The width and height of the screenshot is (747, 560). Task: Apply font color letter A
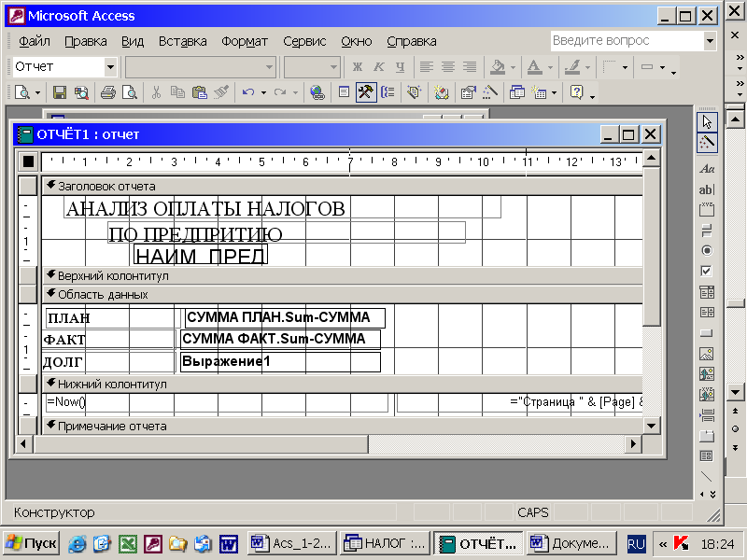coord(535,67)
